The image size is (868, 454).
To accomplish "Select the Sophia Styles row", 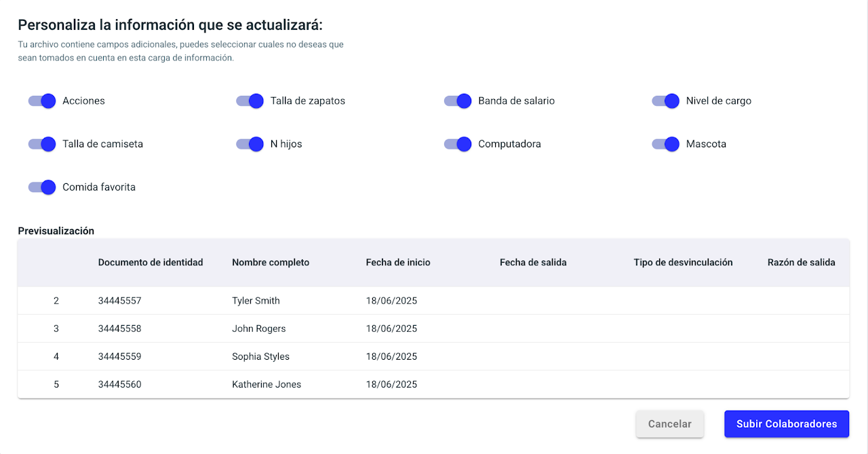I will coord(260,356).
